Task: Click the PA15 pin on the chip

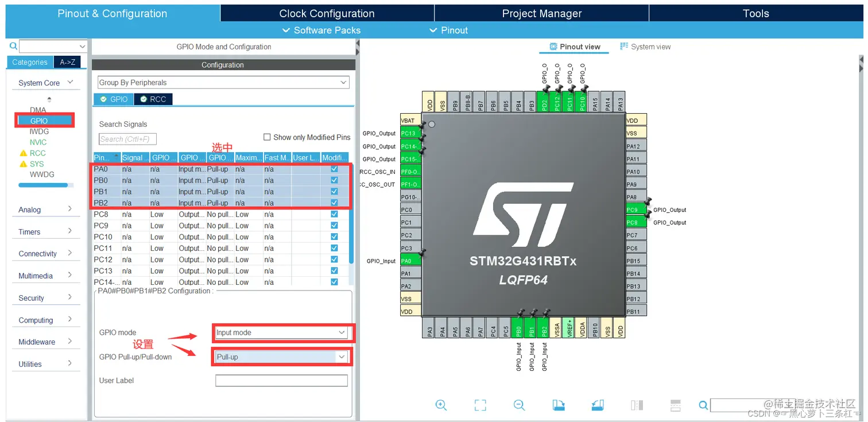Action: click(x=595, y=102)
